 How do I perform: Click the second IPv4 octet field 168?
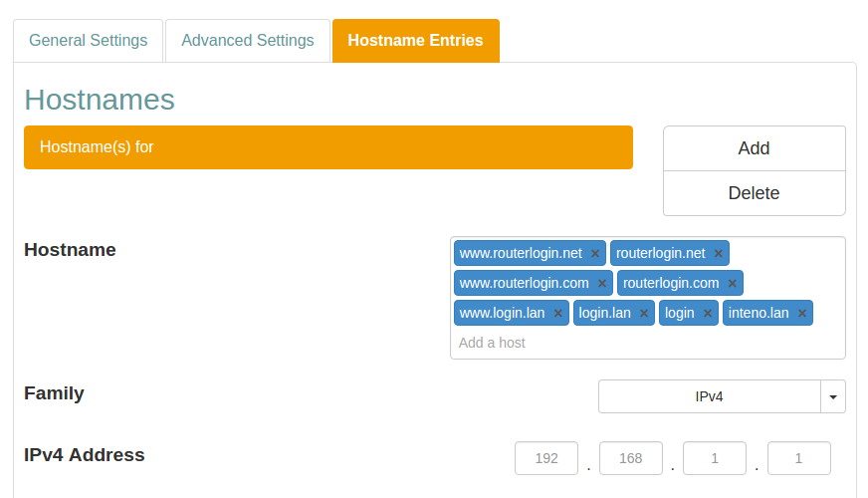tap(631, 459)
